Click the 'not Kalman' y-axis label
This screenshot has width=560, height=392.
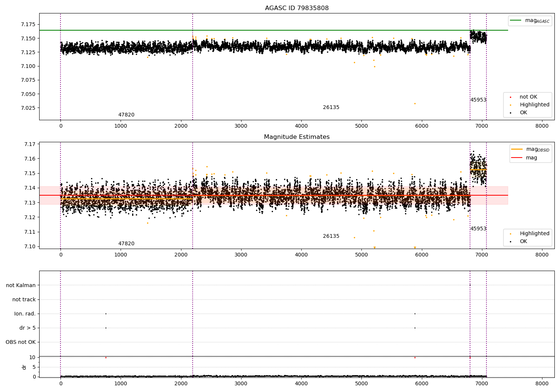pyautogui.click(x=21, y=285)
